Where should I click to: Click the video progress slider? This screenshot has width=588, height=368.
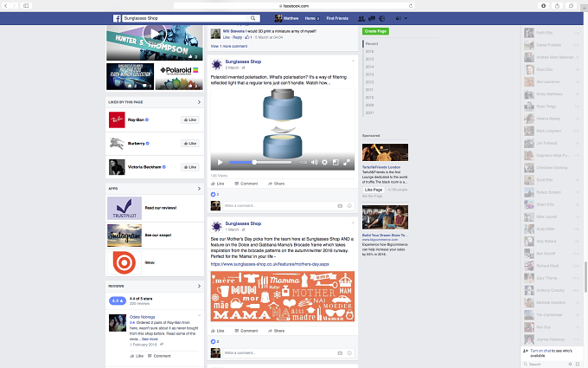click(260, 162)
